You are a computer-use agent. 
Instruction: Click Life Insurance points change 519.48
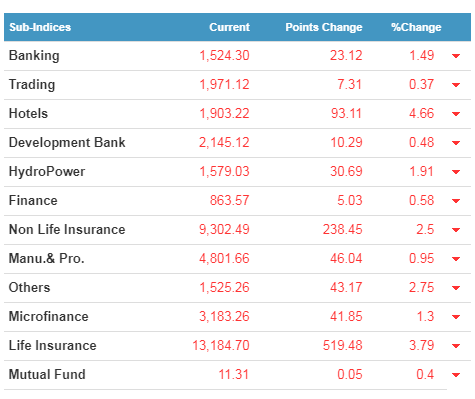pos(343,346)
